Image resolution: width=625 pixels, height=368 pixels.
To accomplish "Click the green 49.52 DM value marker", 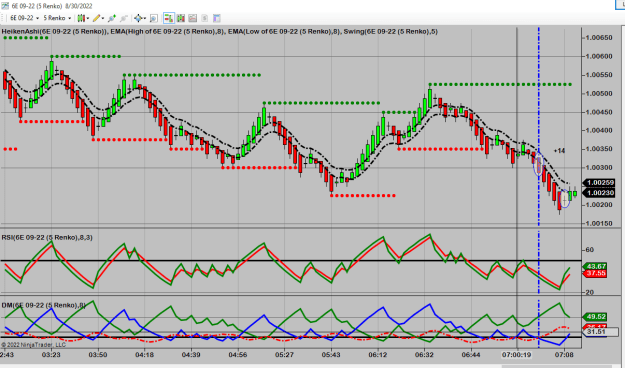I will [596, 317].
